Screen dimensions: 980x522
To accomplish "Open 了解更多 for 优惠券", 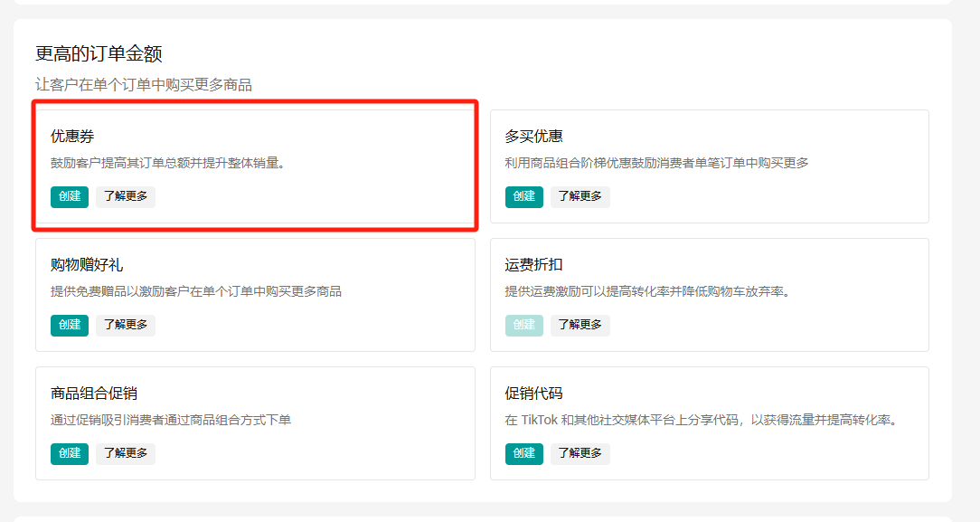I will click(126, 196).
